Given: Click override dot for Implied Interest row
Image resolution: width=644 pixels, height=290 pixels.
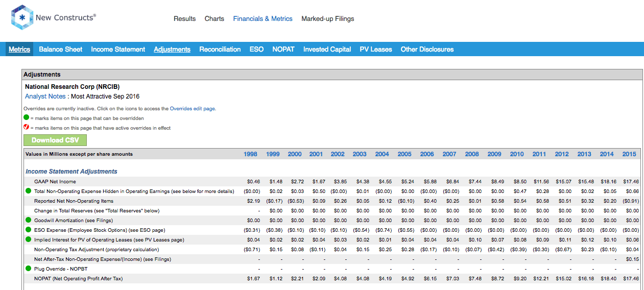Looking at the screenshot, I should coord(28,239).
